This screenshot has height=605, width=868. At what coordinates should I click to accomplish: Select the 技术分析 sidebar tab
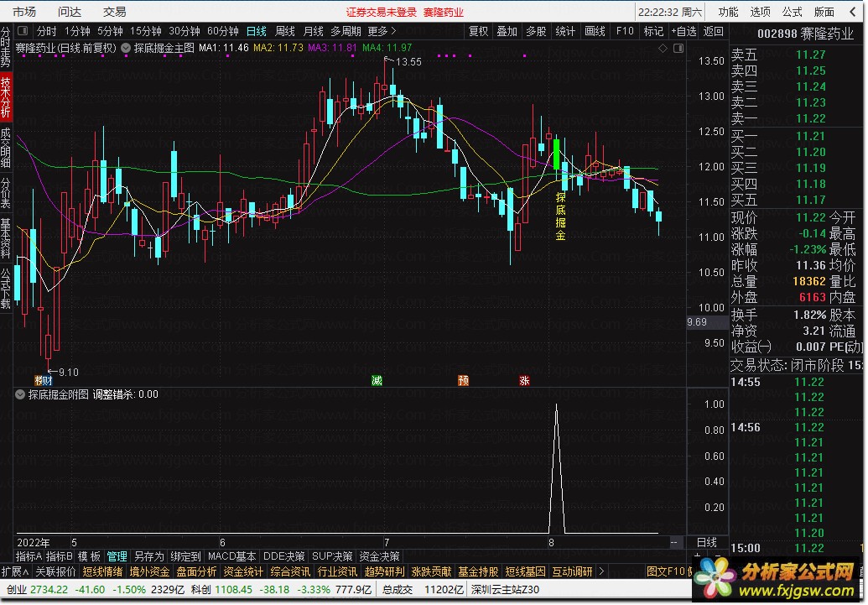tap(6, 97)
